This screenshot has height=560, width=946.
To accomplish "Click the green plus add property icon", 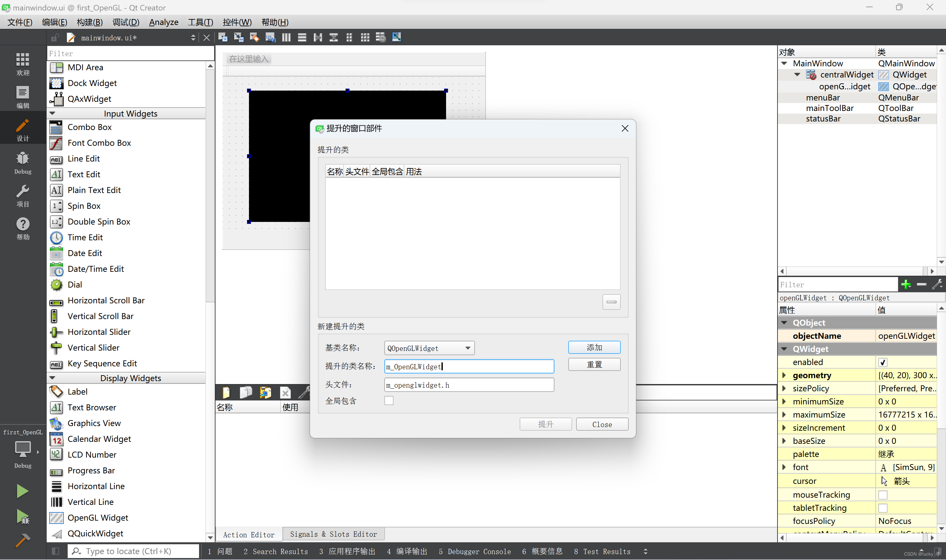I will (x=906, y=285).
